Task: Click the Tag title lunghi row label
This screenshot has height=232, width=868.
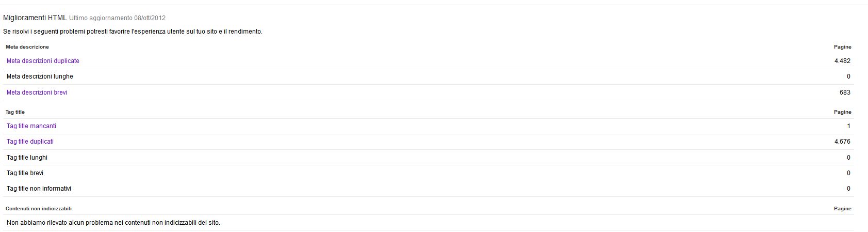Action: coord(27,158)
